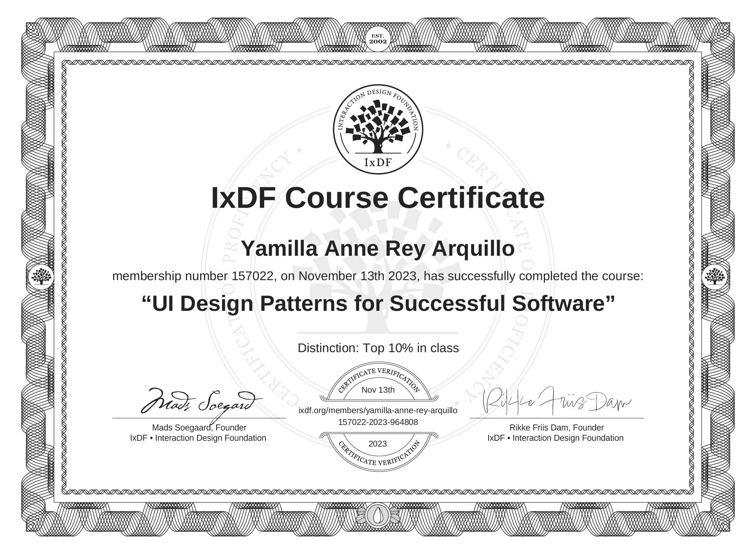The image size is (756, 554).
Task: Open the ixdf.org member profile link
Action: pos(378,410)
